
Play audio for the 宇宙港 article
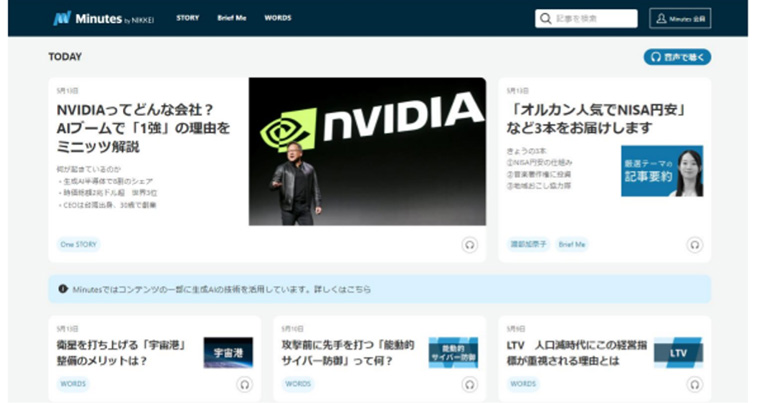(x=244, y=385)
